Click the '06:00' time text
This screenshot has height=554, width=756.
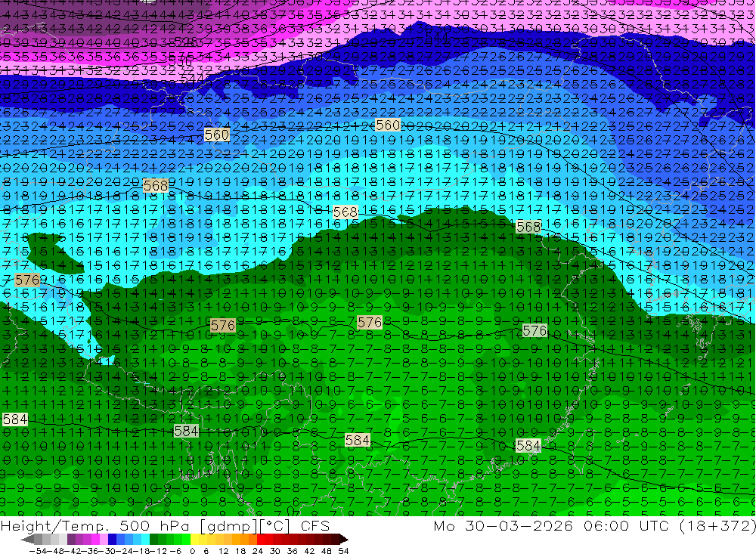[606, 525]
